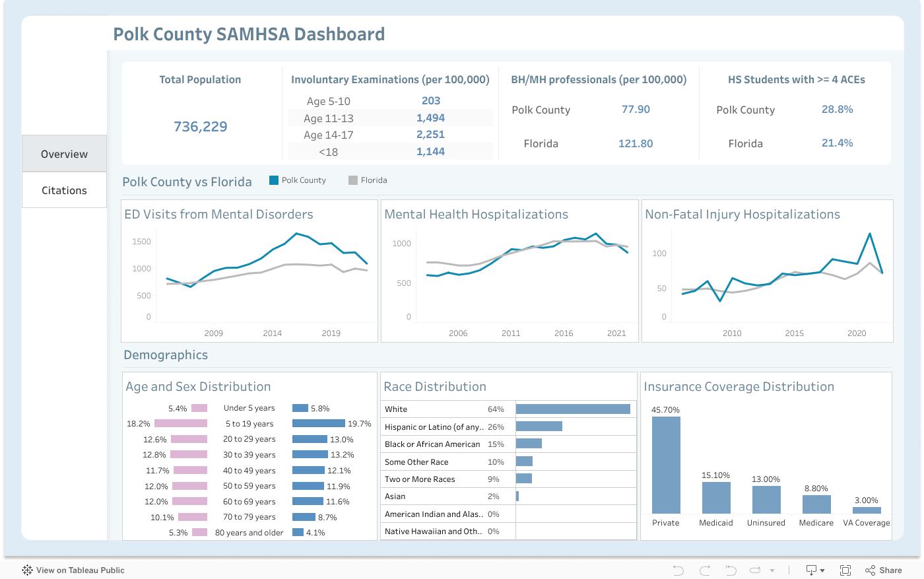
Task: Toggle Florida gray legend swatch
Action: click(353, 180)
